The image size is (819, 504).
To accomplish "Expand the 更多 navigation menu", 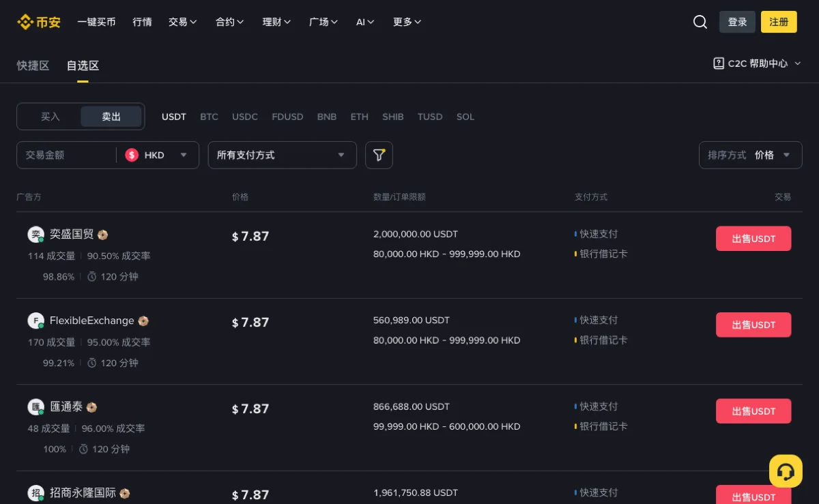I will [407, 22].
